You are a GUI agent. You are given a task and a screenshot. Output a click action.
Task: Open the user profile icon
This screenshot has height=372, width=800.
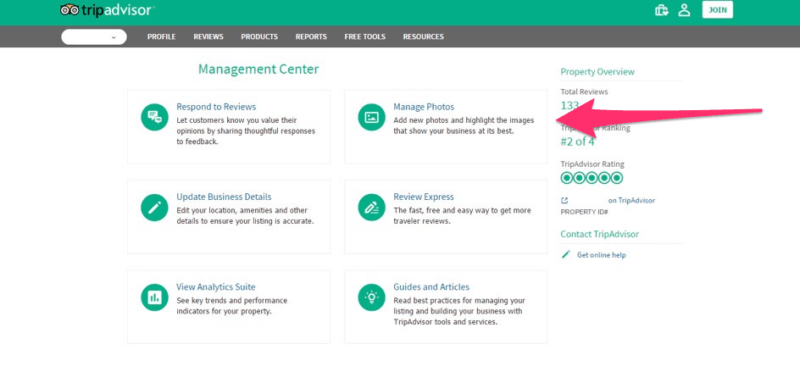click(x=684, y=10)
